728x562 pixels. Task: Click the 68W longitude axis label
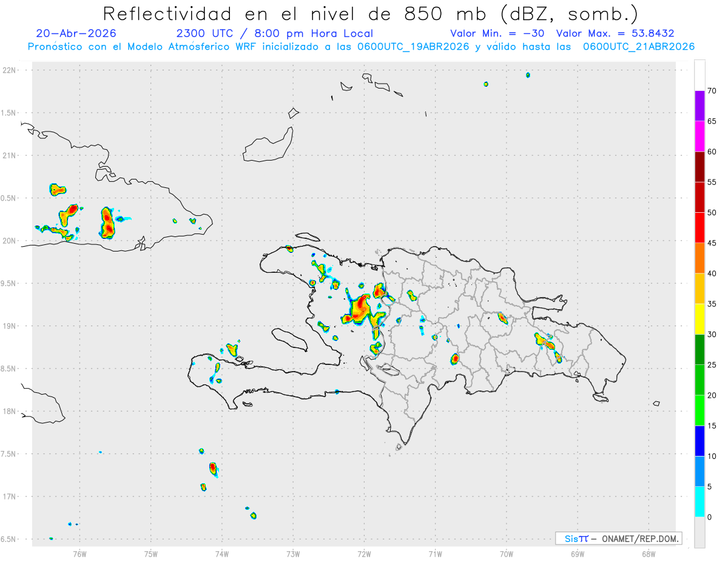(x=649, y=554)
